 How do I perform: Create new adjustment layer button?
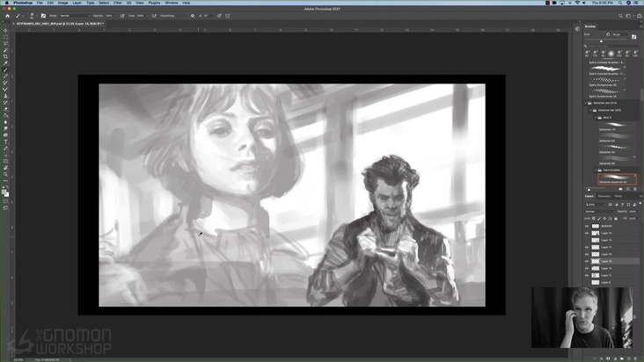(x=615, y=358)
